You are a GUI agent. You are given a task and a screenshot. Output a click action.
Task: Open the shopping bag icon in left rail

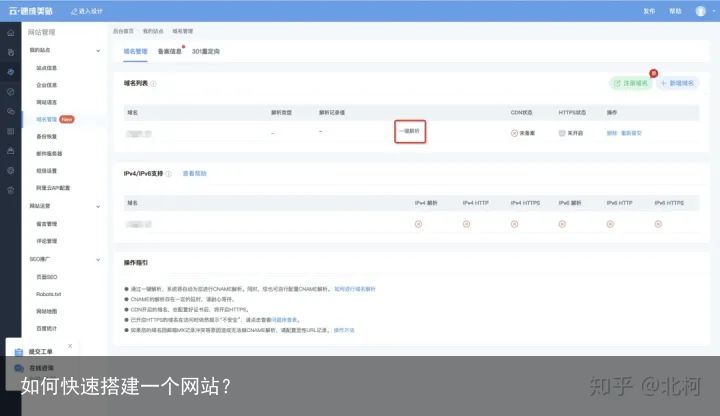pos(11,151)
